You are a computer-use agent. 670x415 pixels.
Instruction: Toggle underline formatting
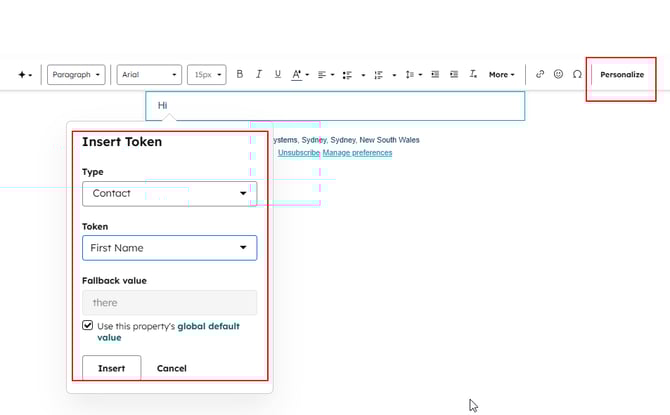click(277, 74)
